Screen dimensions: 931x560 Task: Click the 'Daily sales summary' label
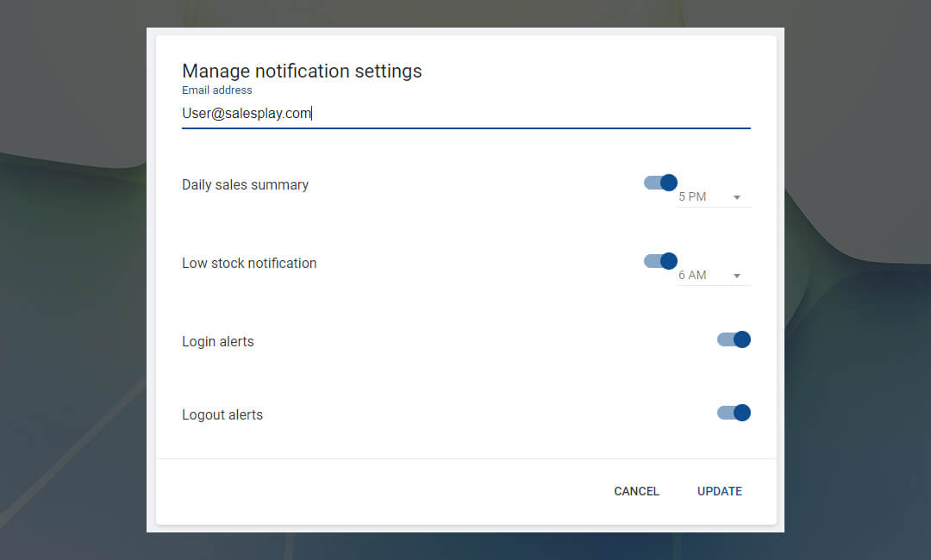(x=245, y=184)
